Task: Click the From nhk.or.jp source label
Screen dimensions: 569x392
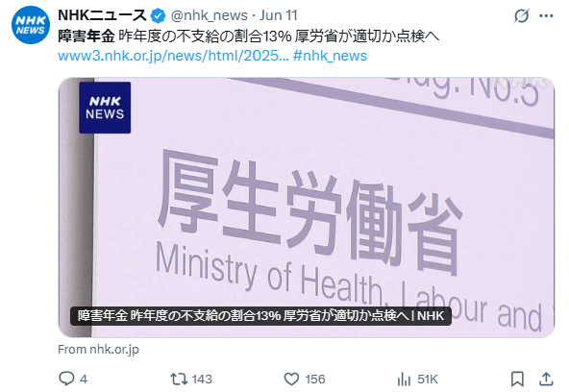Action: pyautogui.click(x=98, y=349)
